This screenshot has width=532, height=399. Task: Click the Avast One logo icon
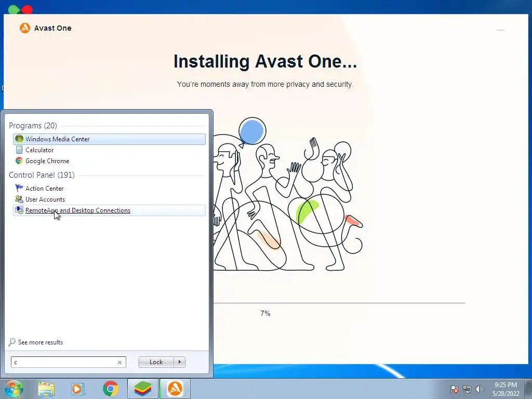click(25, 28)
